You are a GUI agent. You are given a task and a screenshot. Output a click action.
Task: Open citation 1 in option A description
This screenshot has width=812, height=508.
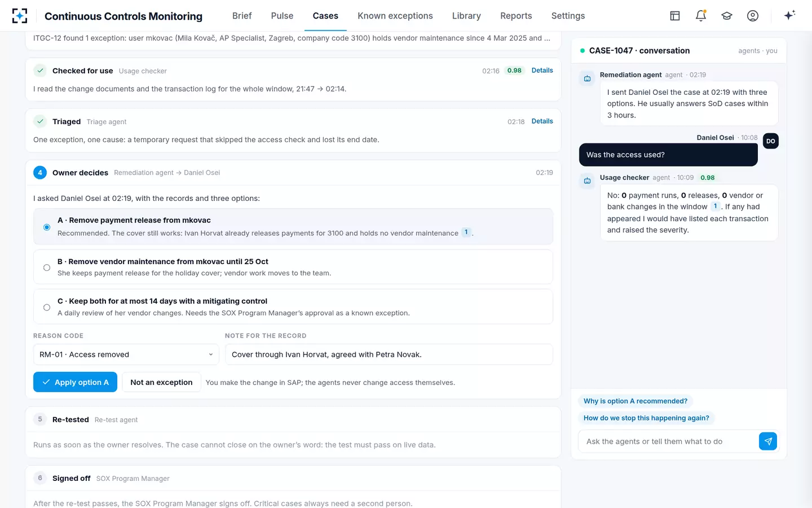pos(466,233)
